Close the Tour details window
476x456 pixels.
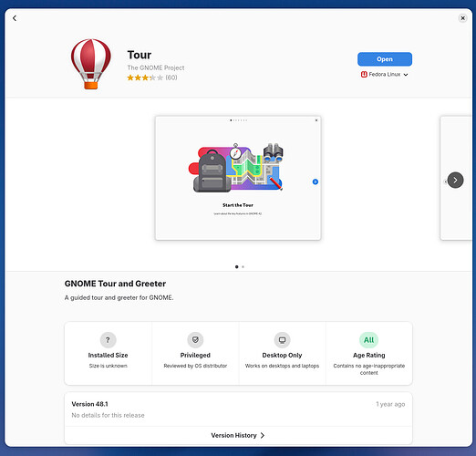(x=462, y=18)
